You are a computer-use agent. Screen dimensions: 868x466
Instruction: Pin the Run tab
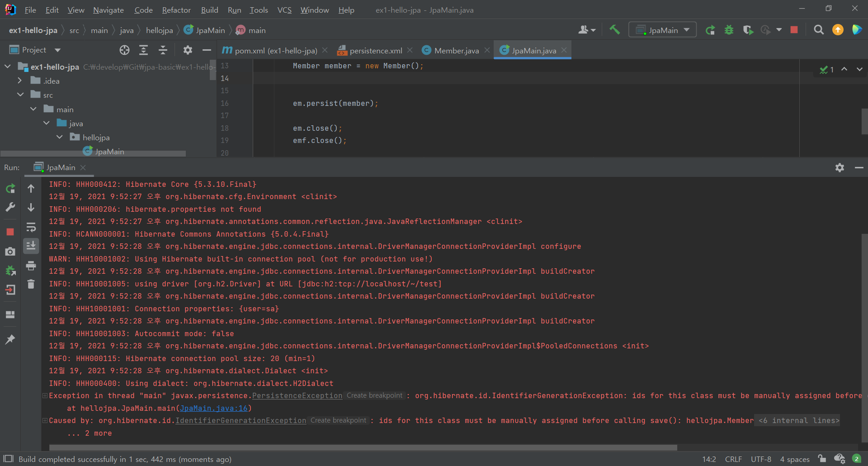coord(10,339)
